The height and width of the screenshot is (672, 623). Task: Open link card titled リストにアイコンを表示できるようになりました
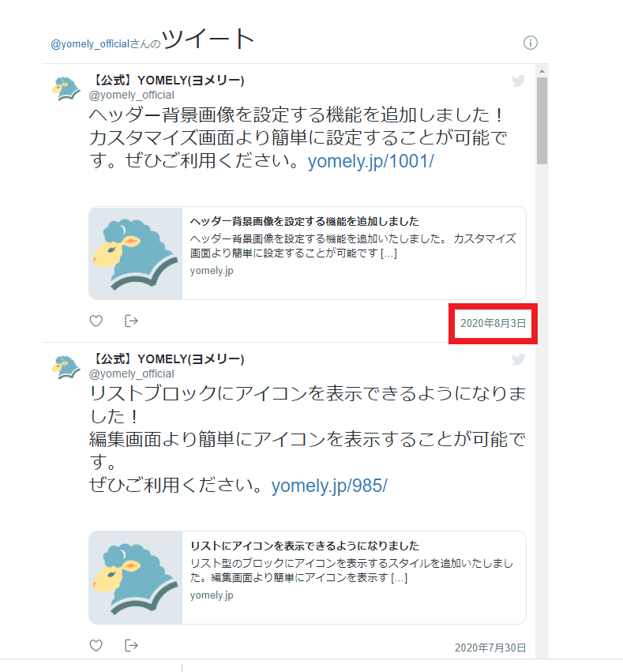[x=307, y=577]
